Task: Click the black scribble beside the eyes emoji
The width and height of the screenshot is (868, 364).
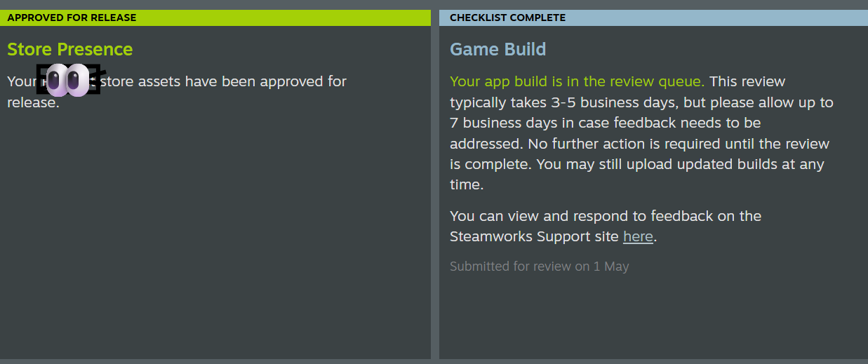Action: point(97,77)
